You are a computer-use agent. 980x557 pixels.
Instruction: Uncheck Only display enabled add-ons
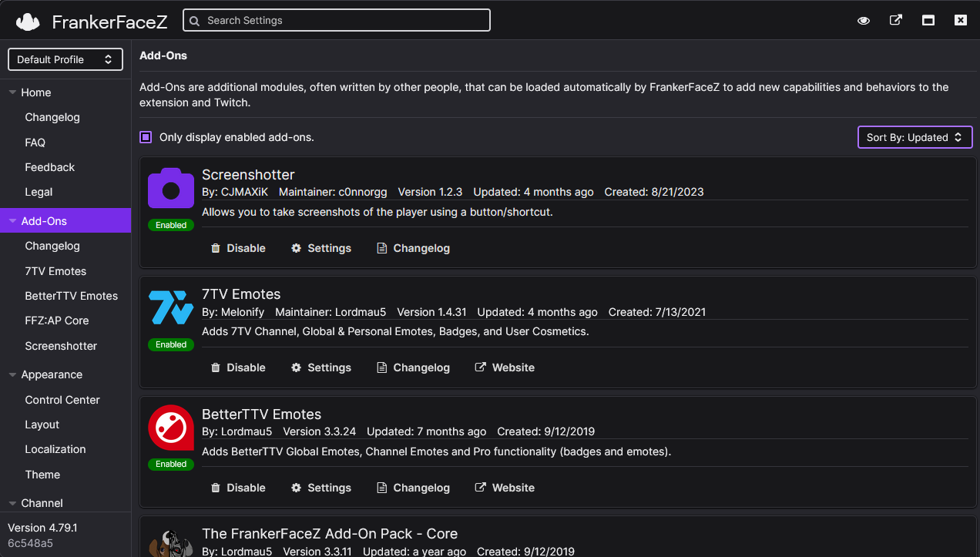click(x=146, y=137)
